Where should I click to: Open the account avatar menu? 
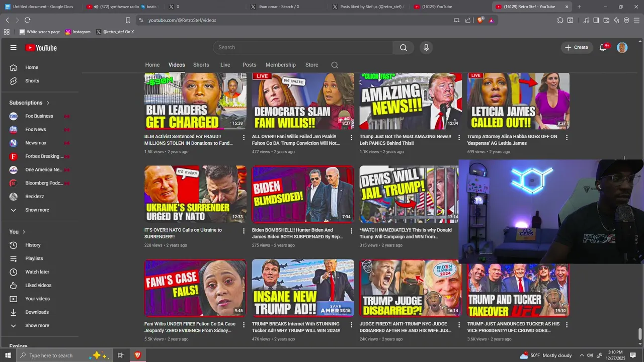click(x=622, y=48)
